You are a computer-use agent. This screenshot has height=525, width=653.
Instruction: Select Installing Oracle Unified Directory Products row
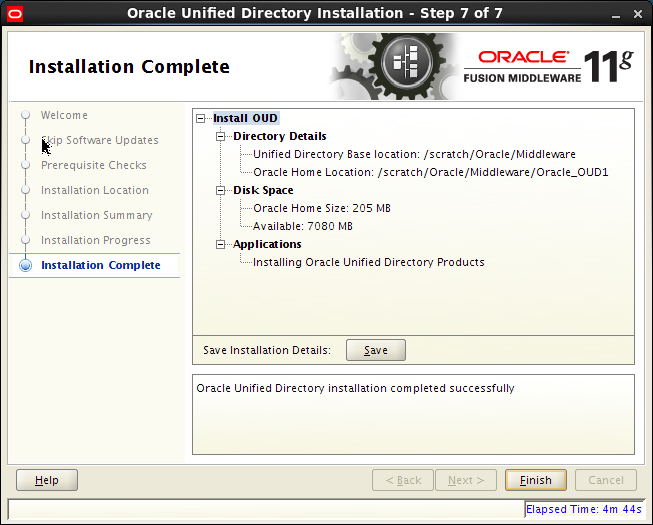coord(369,262)
